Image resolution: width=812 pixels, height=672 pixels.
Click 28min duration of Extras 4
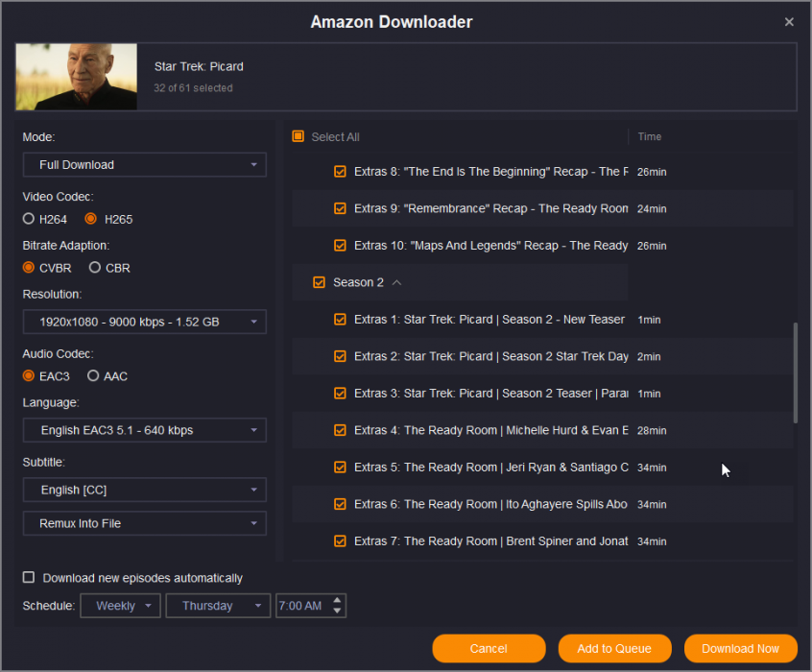click(x=652, y=430)
